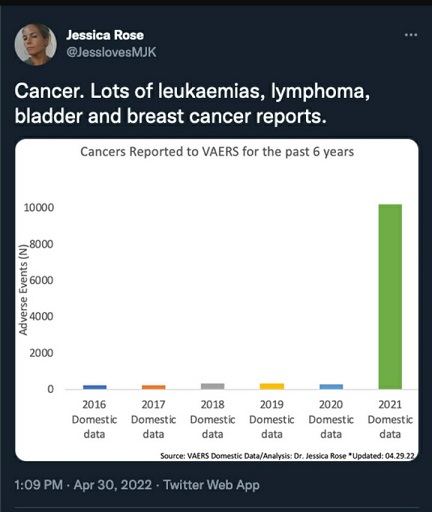Click the 1:09 PM Apr 30, 2022 timestamp

pyautogui.click(x=83, y=485)
